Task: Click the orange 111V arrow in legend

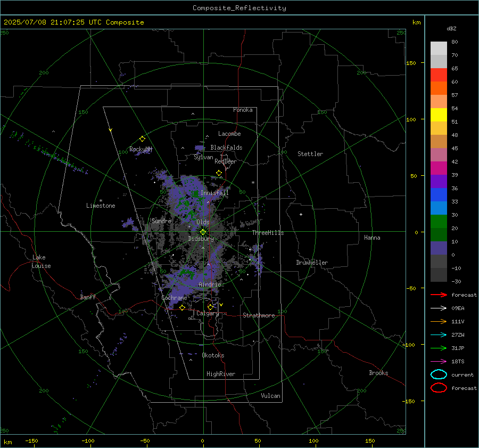Action: pyautogui.click(x=439, y=321)
